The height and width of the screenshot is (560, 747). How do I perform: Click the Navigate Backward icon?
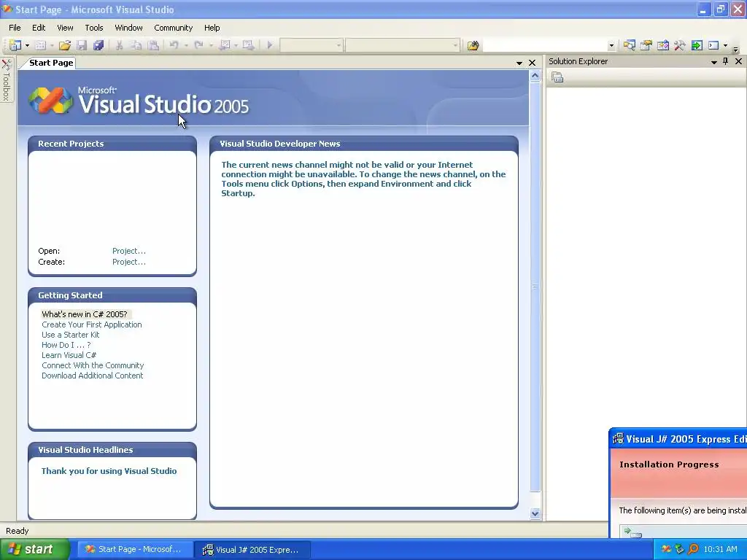[x=225, y=45]
